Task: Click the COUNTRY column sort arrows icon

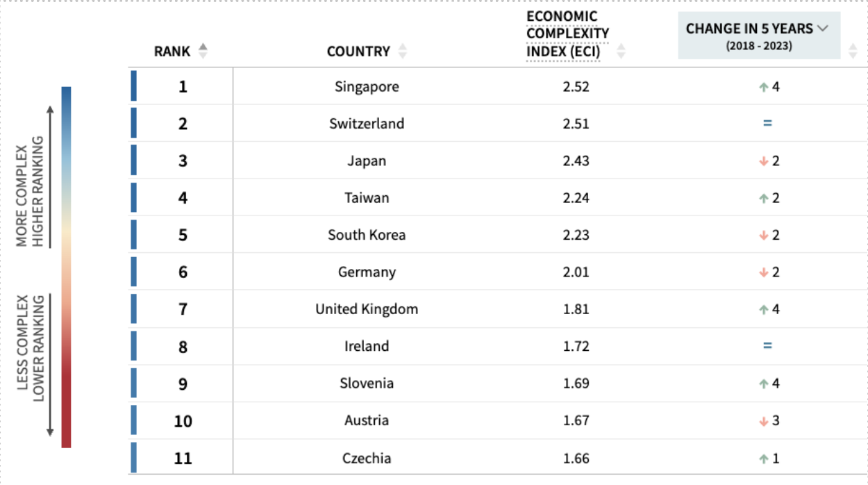Action: tap(402, 51)
